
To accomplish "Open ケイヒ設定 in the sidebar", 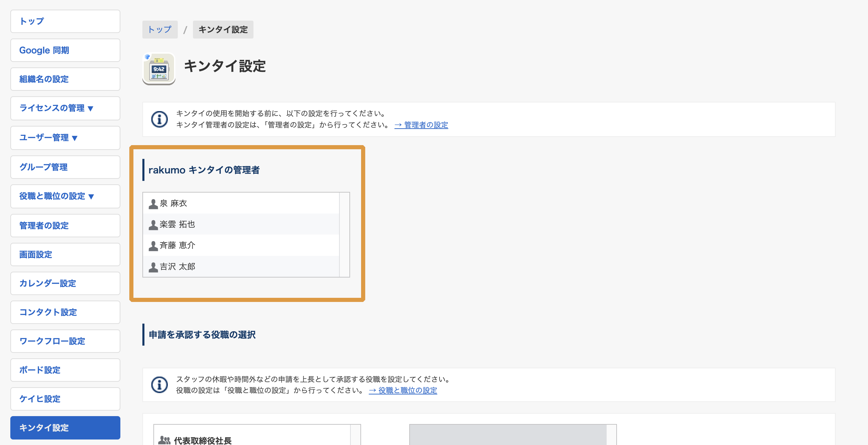I will pos(65,399).
